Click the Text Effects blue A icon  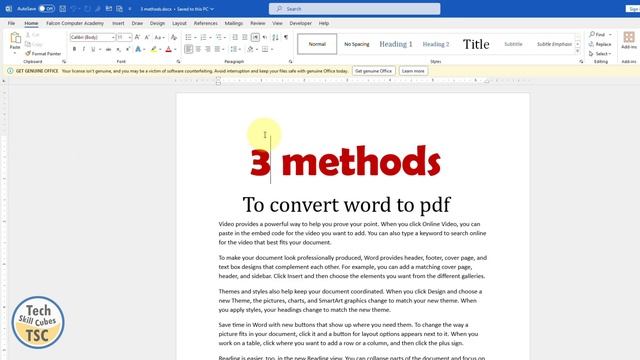138,49
